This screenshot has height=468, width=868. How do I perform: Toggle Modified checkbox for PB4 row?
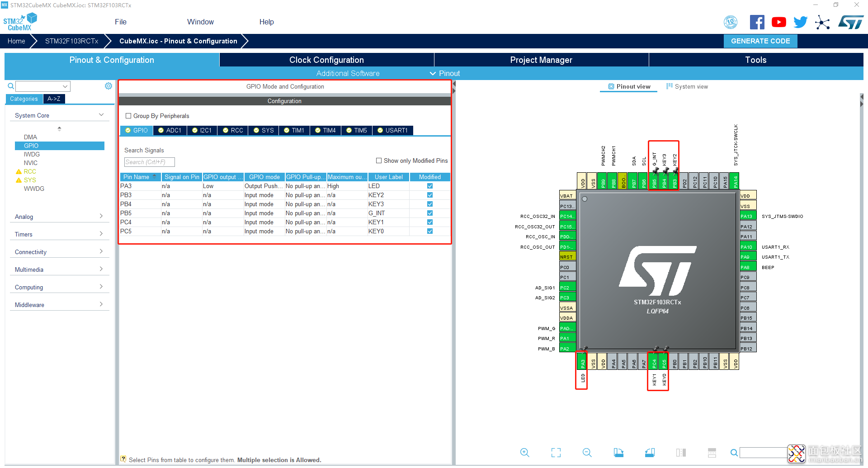coord(430,204)
